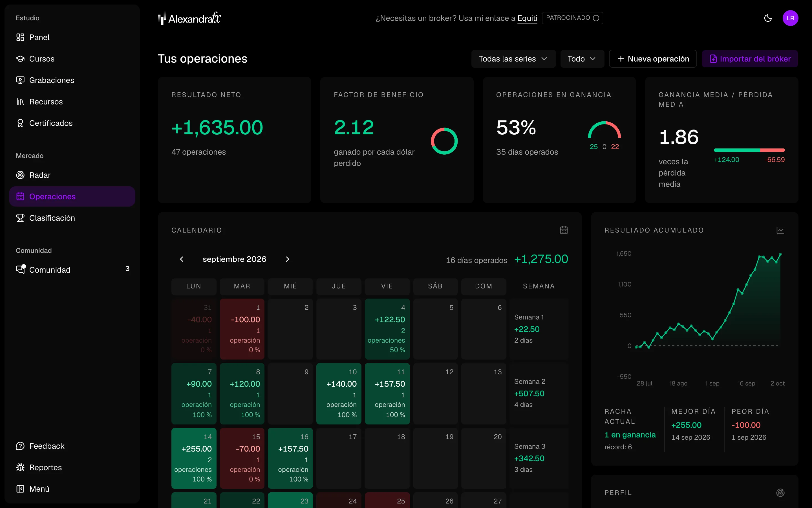Viewport: 812px width, 508px height.
Task: Click the Feedback question icon
Action: click(x=20, y=446)
